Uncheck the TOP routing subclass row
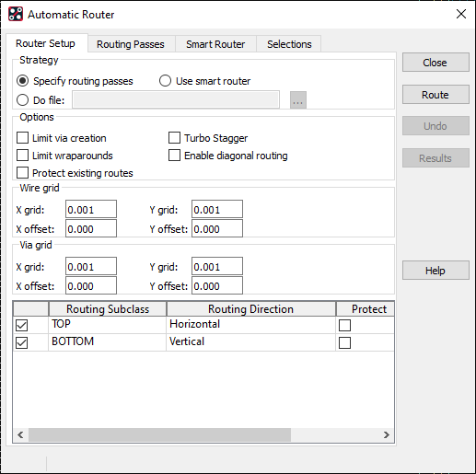Viewport: 476px width, 474px height. (22, 325)
